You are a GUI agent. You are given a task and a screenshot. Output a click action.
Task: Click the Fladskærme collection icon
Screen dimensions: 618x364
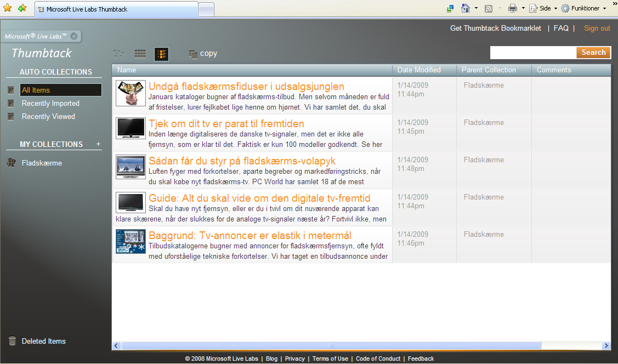[x=12, y=163]
